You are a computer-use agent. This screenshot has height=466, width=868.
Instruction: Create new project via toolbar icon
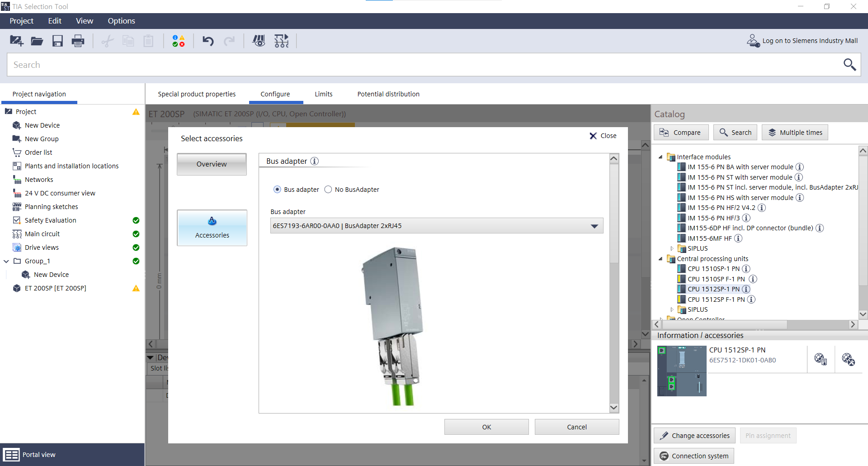coord(17,41)
